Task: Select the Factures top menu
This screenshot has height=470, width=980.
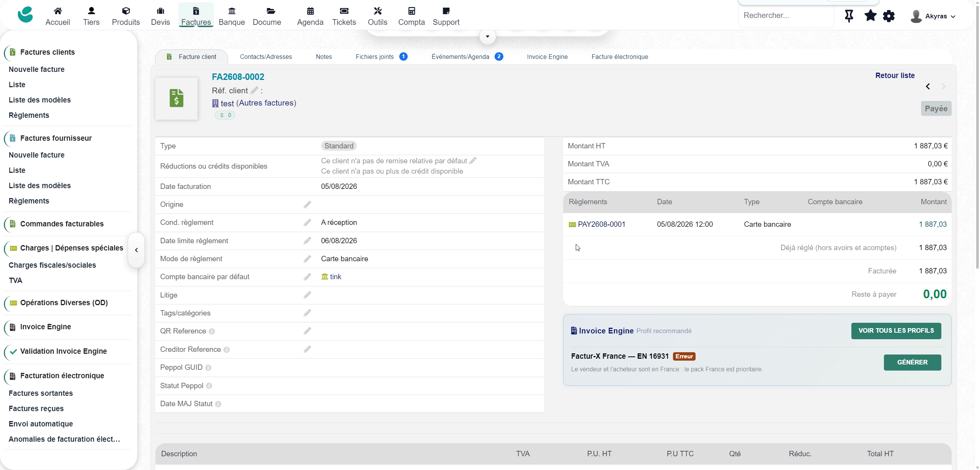Action: point(196,15)
